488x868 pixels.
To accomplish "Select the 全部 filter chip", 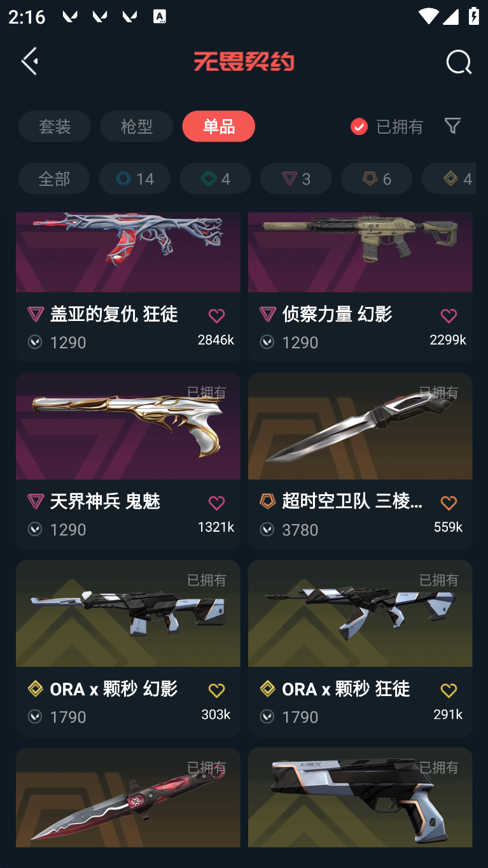I will click(54, 178).
